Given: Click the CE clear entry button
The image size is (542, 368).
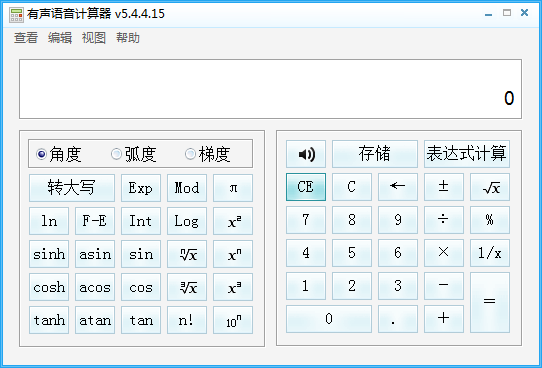Looking at the screenshot, I should (306, 187).
